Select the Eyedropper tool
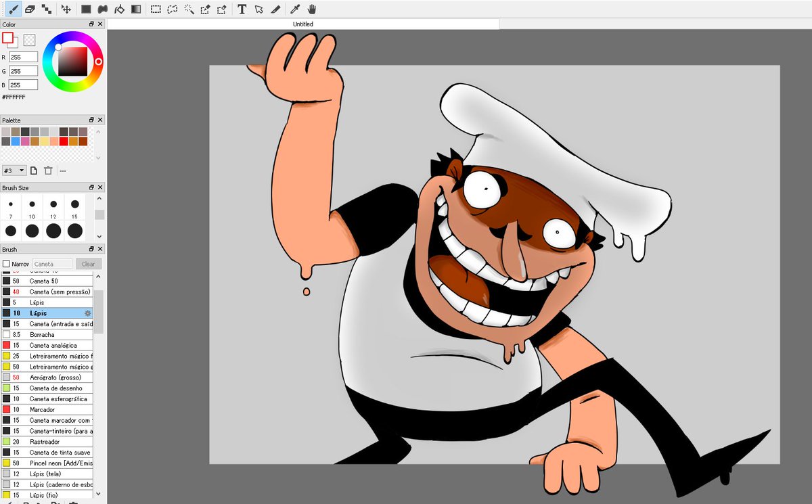Viewport: 812px width, 504px height. [x=295, y=9]
